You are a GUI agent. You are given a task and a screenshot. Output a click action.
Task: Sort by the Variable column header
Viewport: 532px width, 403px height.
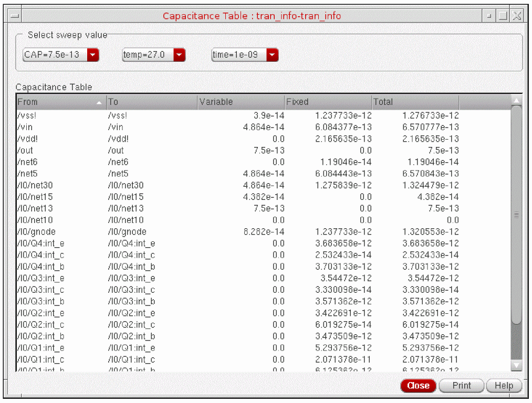pyautogui.click(x=241, y=102)
